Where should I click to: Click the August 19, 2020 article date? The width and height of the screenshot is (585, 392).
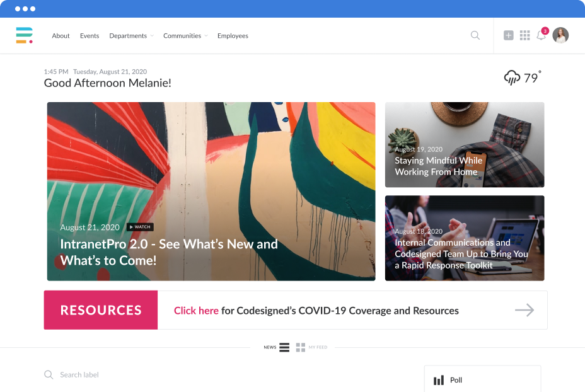(x=419, y=149)
